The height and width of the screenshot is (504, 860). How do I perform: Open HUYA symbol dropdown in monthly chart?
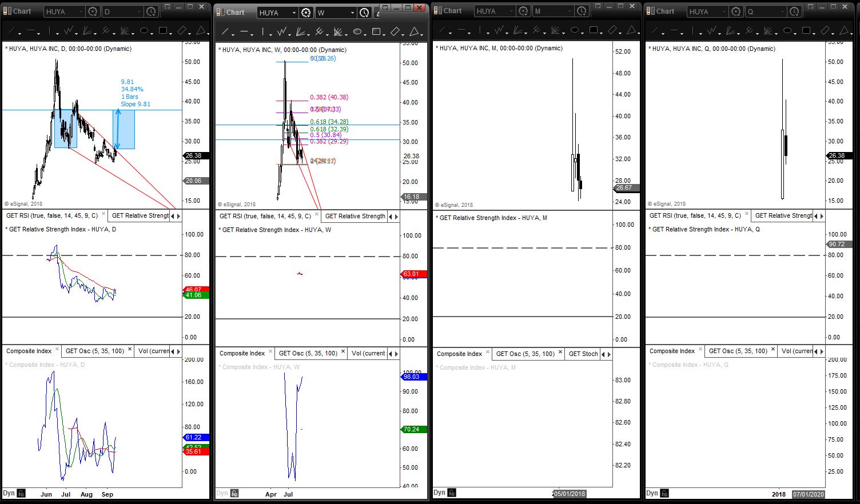tap(495, 11)
